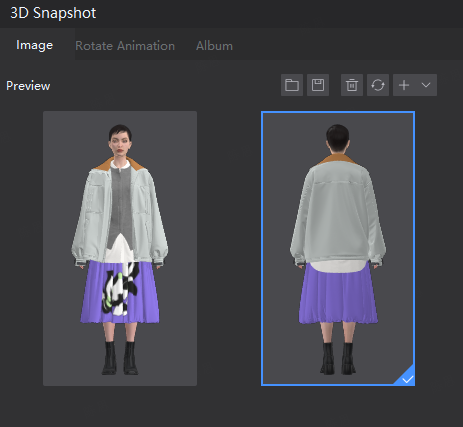Screen dimensions: 463x427
Task: Click the save floppy disk icon
Action: (x=318, y=85)
